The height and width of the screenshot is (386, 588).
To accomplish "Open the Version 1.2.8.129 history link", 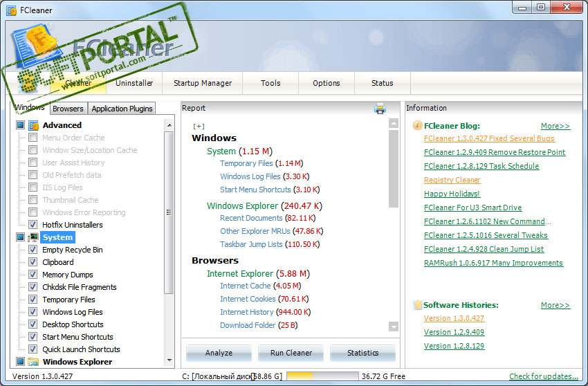I will [454, 347].
